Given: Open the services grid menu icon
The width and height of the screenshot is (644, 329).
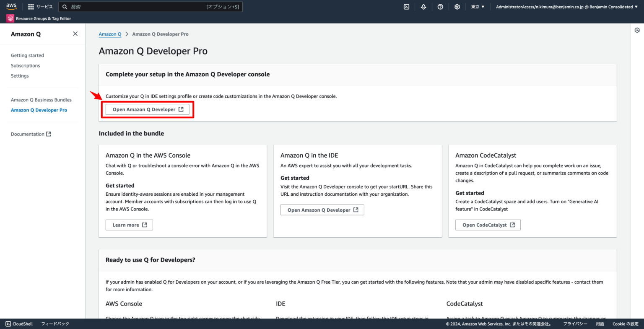Looking at the screenshot, I should [31, 7].
